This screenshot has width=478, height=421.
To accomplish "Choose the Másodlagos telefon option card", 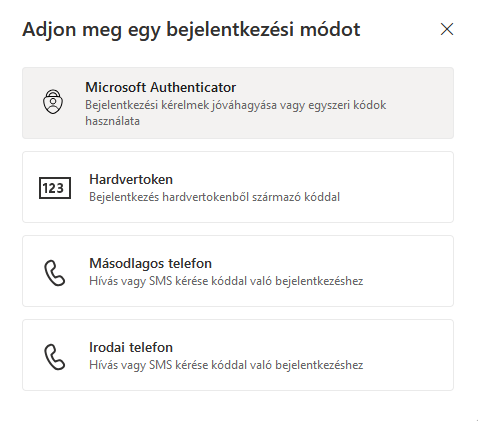I will tap(238, 271).
